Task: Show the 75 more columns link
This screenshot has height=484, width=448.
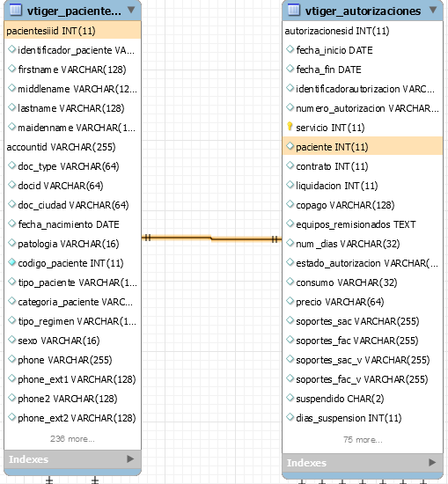Action: (363, 439)
